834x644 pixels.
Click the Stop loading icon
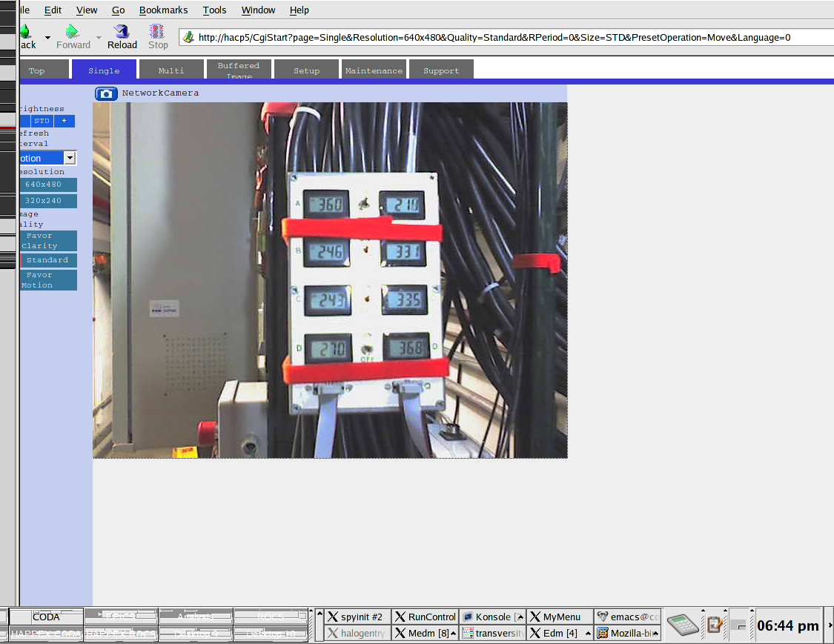pos(157,31)
